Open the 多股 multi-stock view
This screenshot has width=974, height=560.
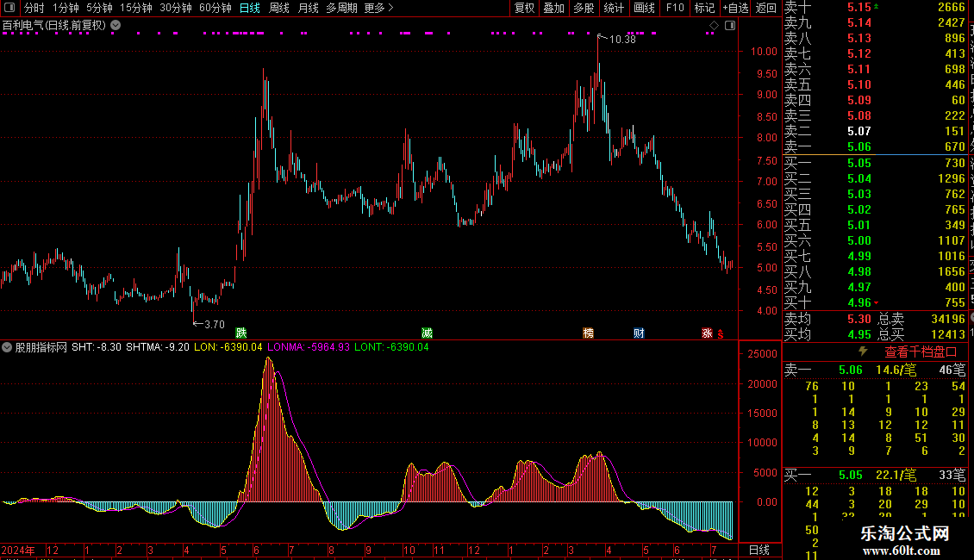click(x=584, y=8)
